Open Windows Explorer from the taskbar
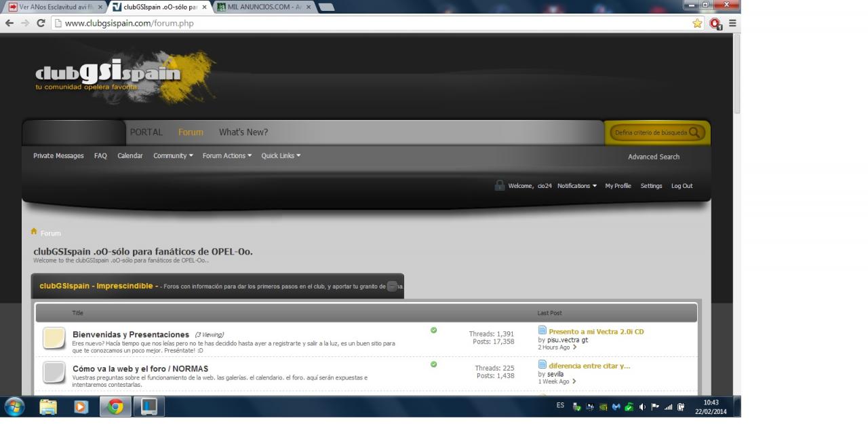Screen dimensions: 868x433 pyautogui.click(x=48, y=407)
